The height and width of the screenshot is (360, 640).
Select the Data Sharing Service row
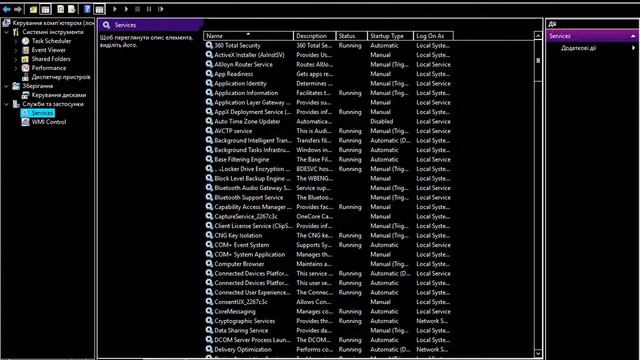click(x=328, y=330)
